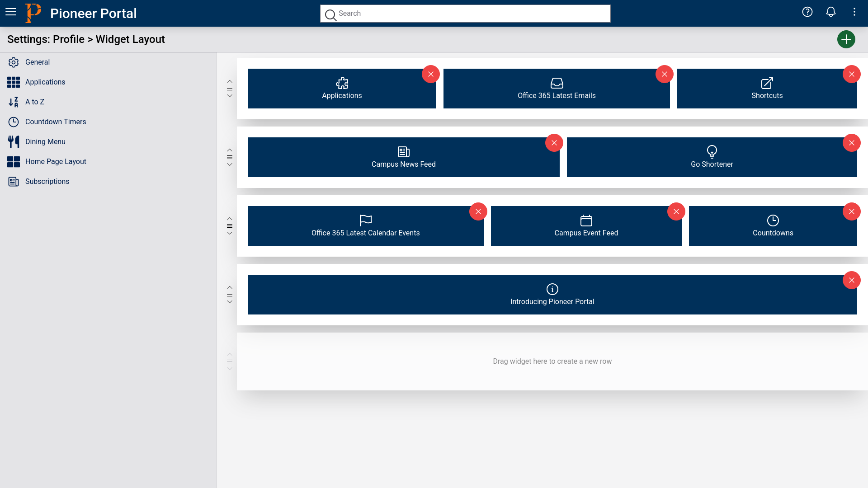Click the Campus Event Feed calendar icon
This screenshot has height=488, width=868.
[x=586, y=221]
